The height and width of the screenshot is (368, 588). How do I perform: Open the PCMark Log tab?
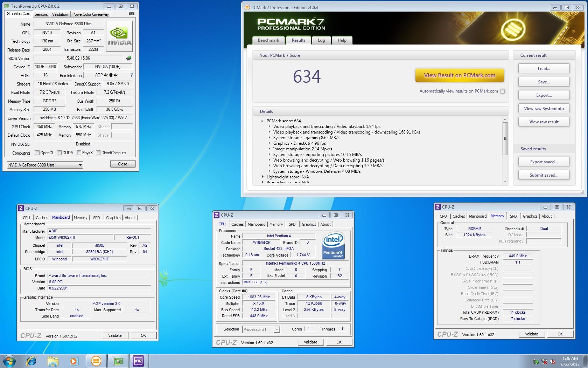click(321, 40)
